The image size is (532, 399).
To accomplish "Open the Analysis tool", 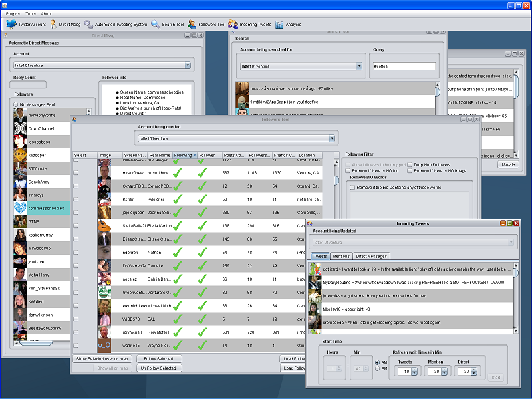I will (x=288, y=24).
